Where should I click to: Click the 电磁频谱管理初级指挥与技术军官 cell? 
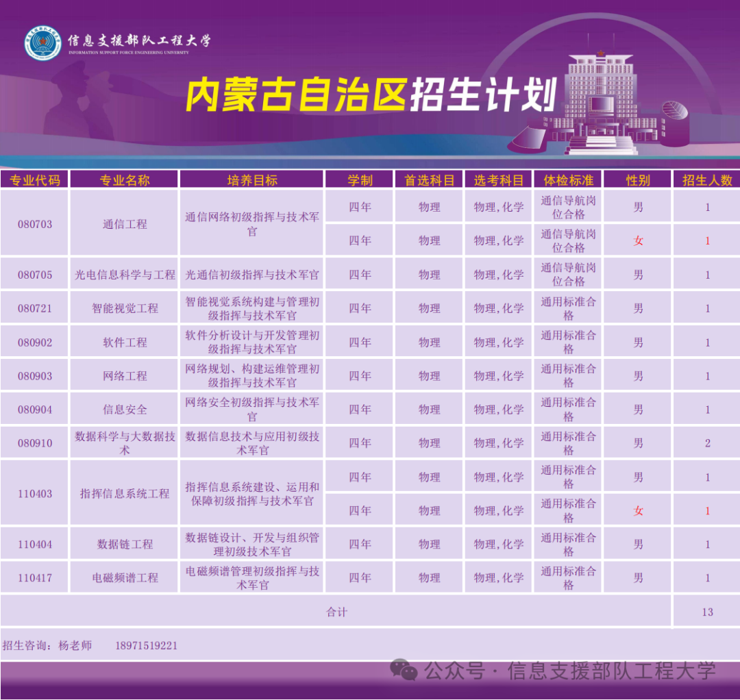click(252, 578)
